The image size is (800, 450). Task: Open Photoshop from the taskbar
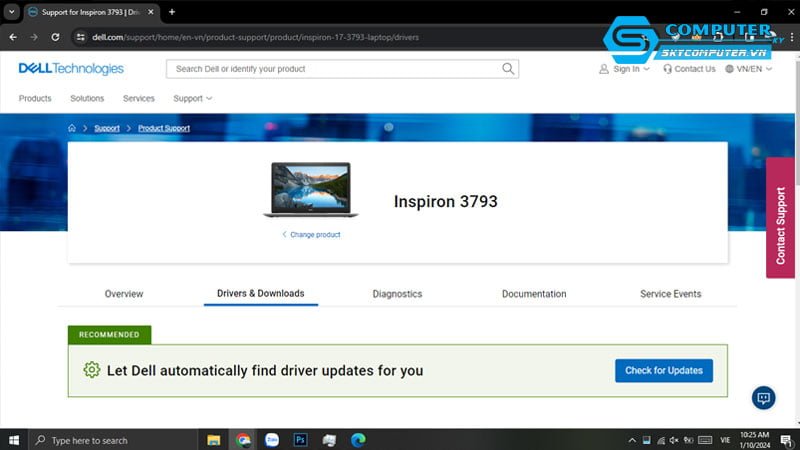click(300, 439)
